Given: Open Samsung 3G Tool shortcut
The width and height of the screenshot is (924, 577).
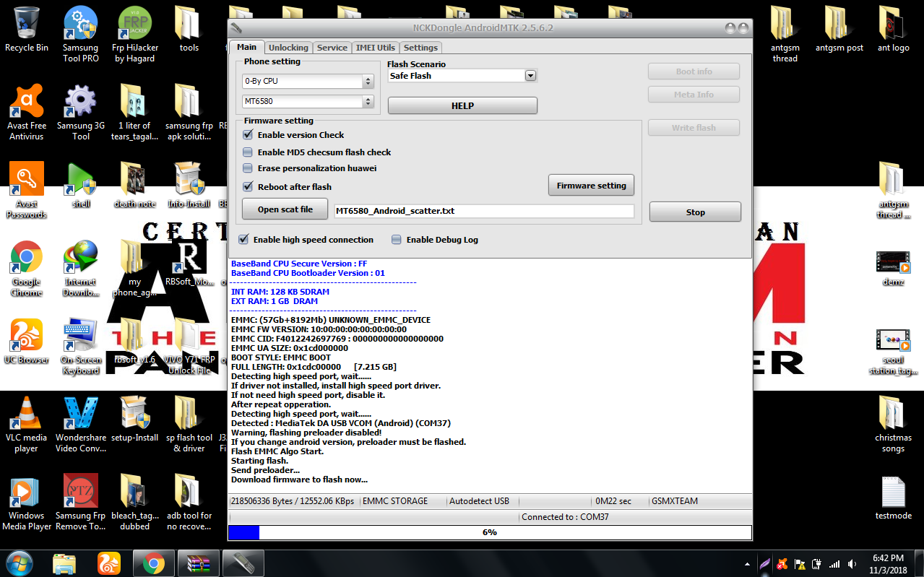Looking at the screenshot, I should point(81,112).
